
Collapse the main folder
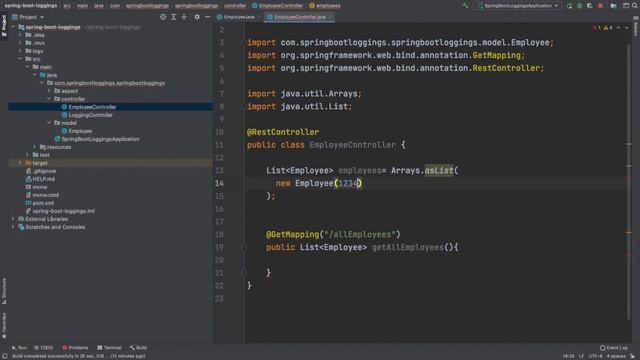tap(28, 67)
